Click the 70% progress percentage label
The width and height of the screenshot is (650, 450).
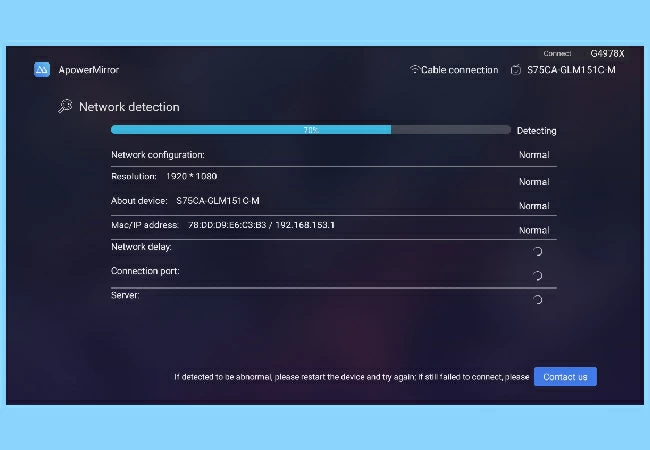pos(311,130)
